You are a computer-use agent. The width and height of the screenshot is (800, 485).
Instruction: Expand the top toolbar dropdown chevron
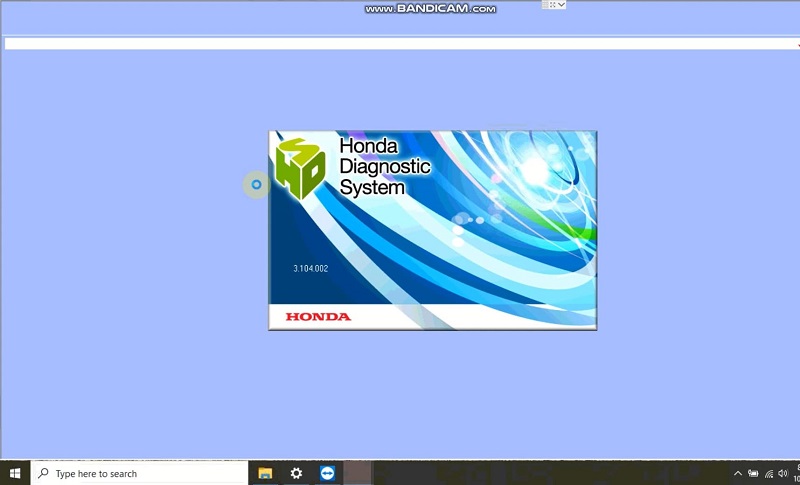pyautogui.click(x=561, y=5)
